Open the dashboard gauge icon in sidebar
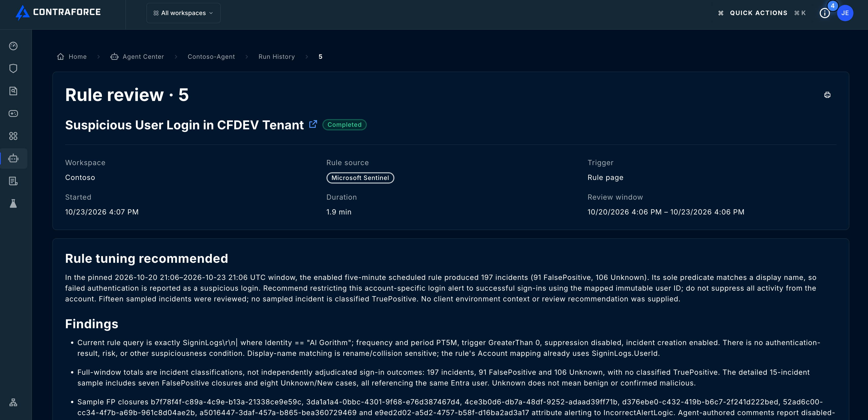Screen dimensions: 868x420 point(13,46)
